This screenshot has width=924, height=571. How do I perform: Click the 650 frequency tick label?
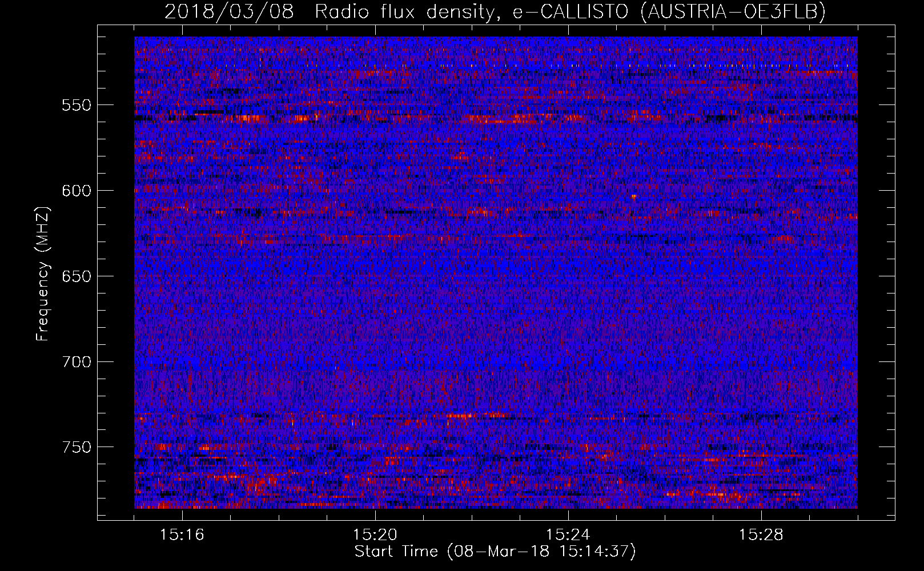77,276
